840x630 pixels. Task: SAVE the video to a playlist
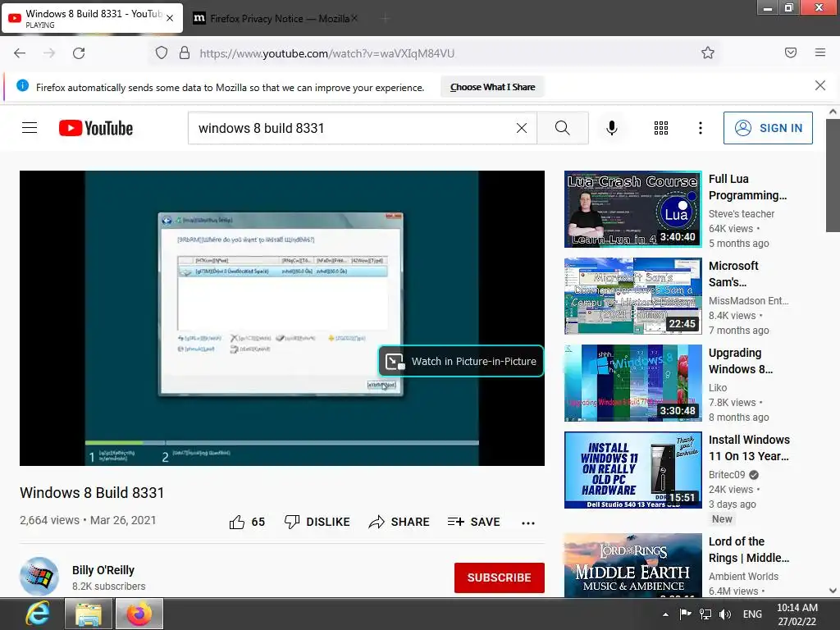[474, 522]
